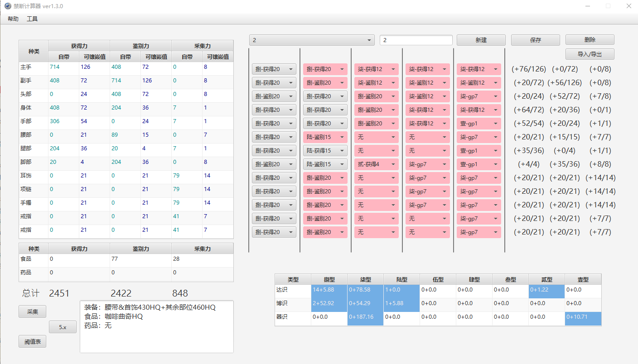Click the 采集 button
This screenshot has width=638, height=364.
click(x=32, y=311)
